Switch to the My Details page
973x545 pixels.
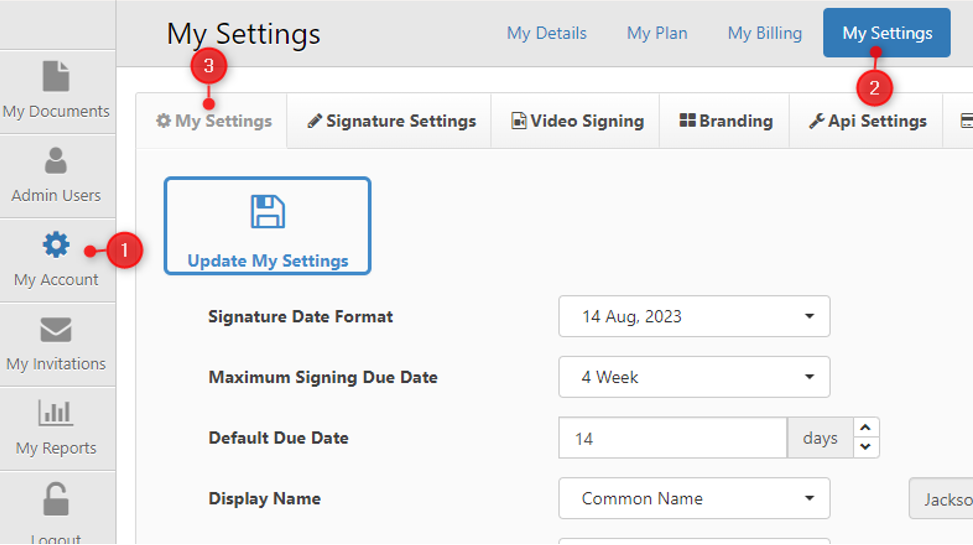[x=547, y=33]
